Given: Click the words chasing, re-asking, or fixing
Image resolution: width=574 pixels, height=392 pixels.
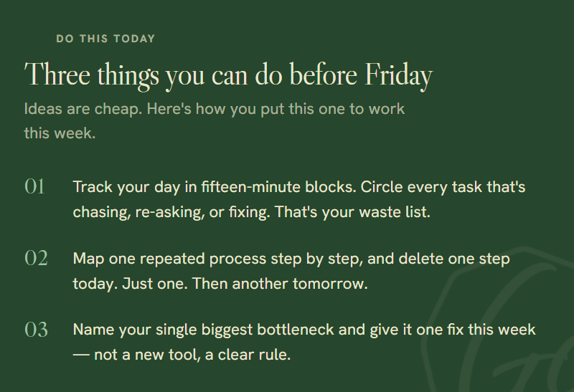Looking at the screenshot, I should click(x=171, y=212).
